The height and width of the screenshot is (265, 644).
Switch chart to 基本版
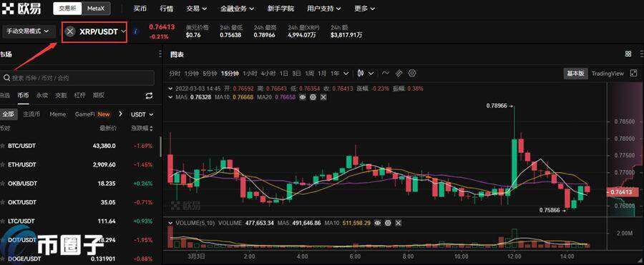575,74
